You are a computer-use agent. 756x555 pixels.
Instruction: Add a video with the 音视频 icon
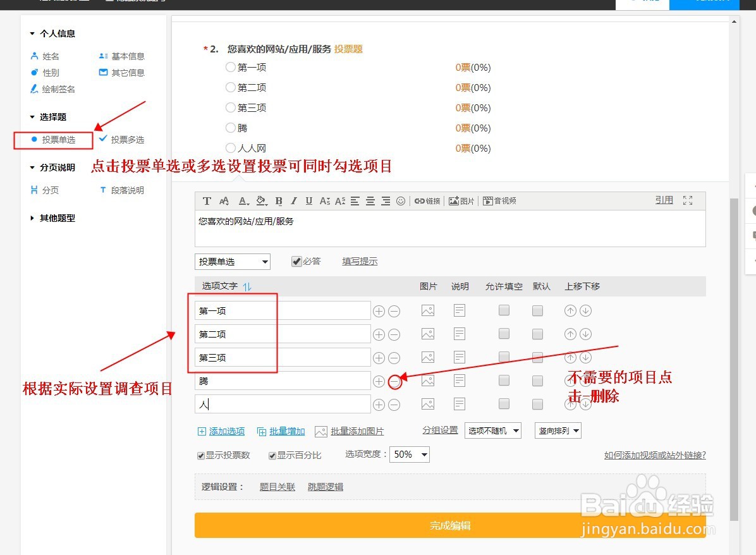tap(500, 200)
